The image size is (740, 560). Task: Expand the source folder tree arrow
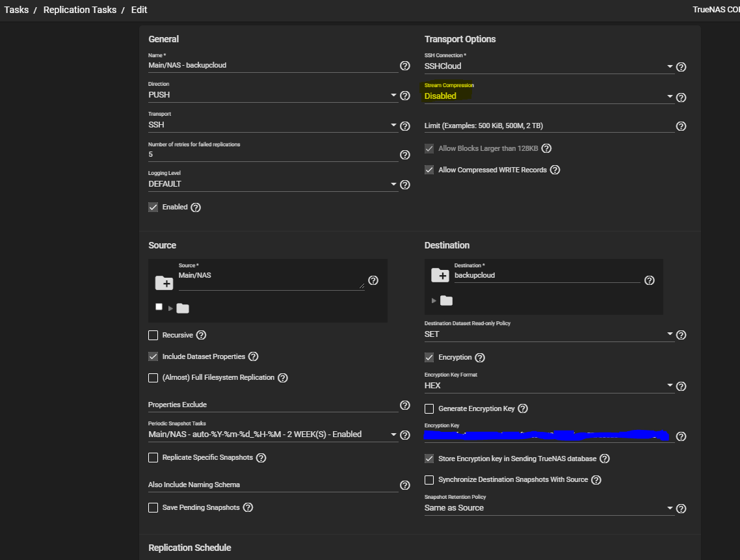coord(170,308)
